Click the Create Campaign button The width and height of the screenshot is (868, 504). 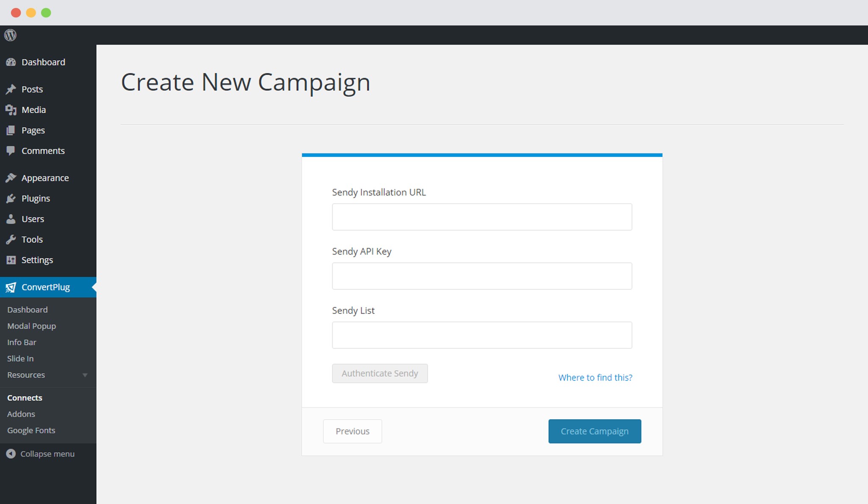(595, 431)
